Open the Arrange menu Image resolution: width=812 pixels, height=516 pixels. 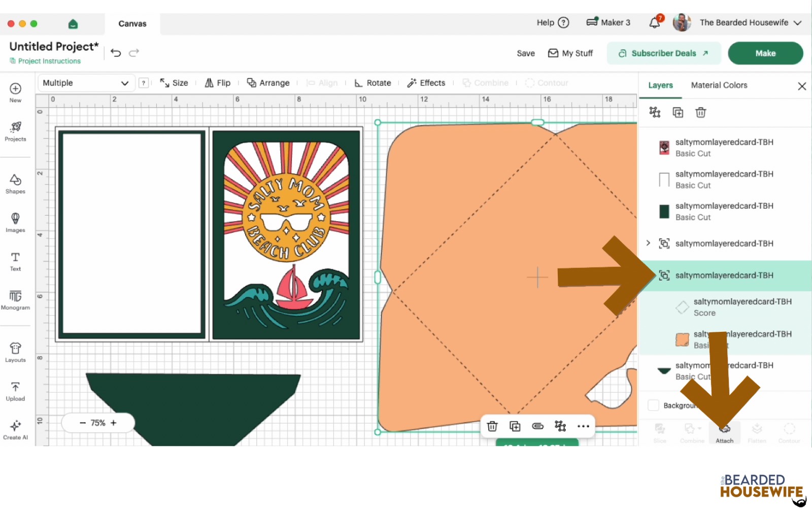click(268, 83)
